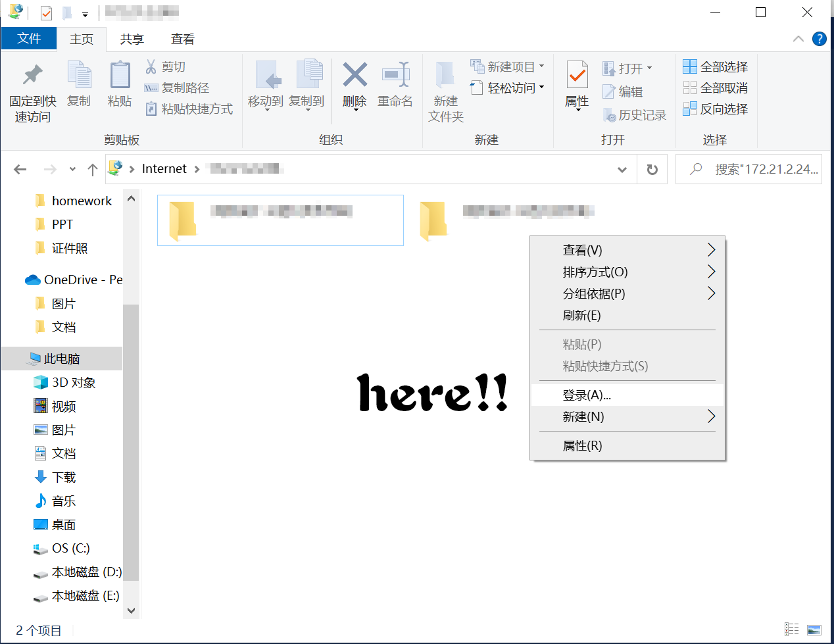Open 3D 对象 in navigation pane
The height and width of the screenshot is (644, 834).
point(65,382)
